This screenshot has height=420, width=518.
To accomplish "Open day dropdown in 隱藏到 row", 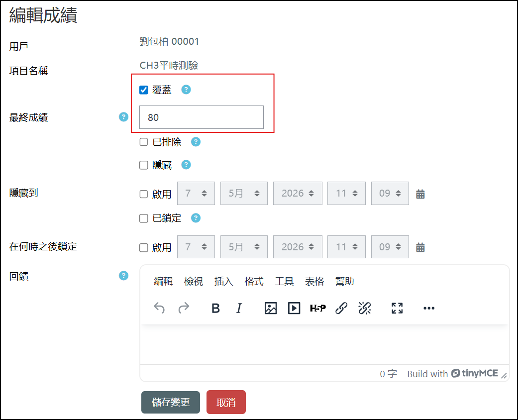I will click(196, 193).
